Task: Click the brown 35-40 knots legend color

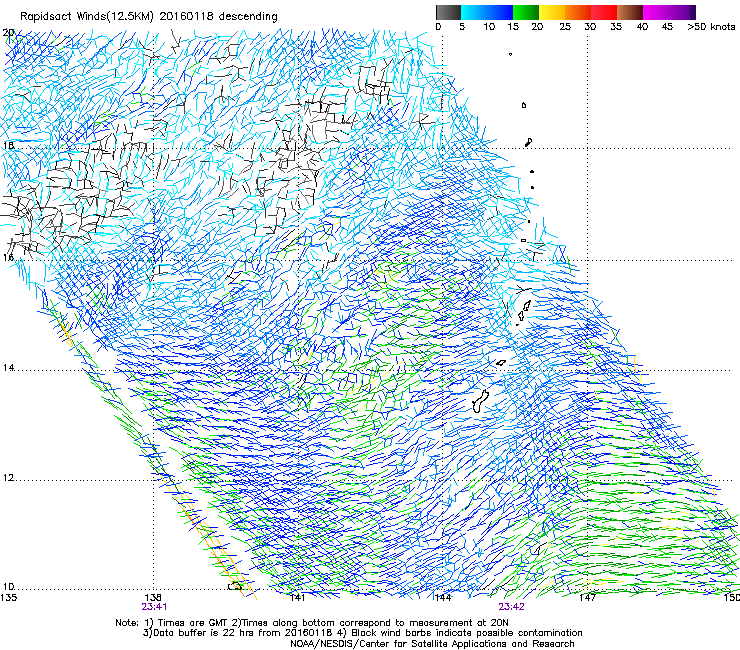Action: pyautogui.click(x=630, y=12)
